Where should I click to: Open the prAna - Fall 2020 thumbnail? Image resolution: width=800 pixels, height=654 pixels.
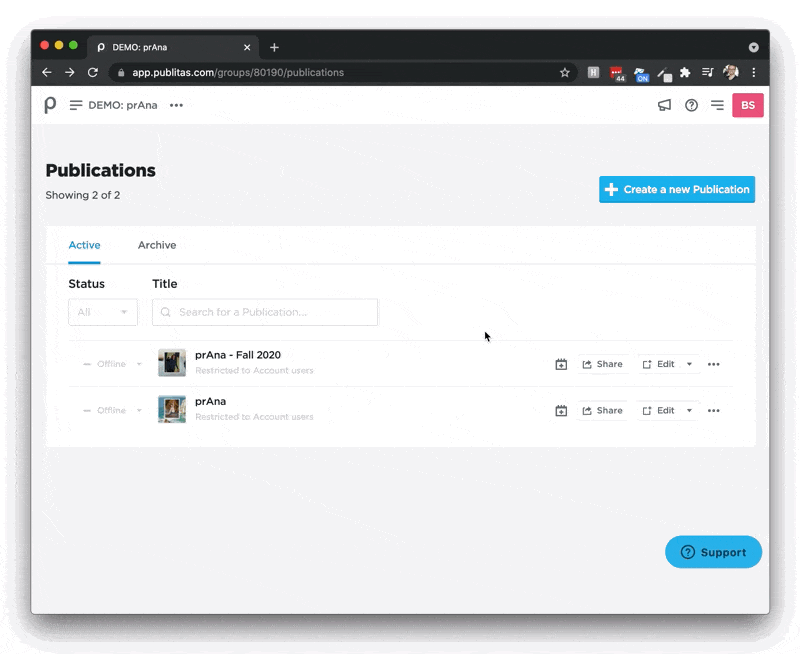(172, 363)
